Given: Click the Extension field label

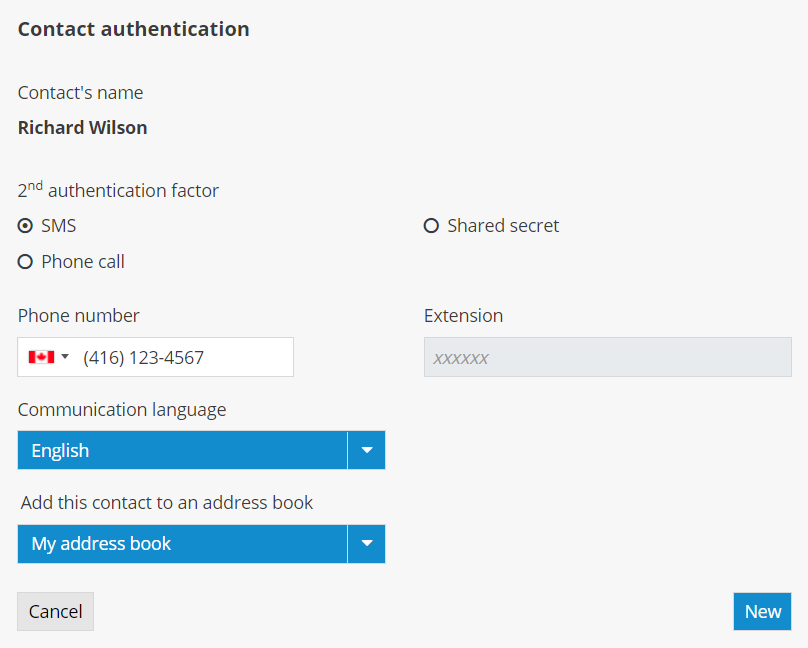Looking at the screenshot, I should coord(463,316).
